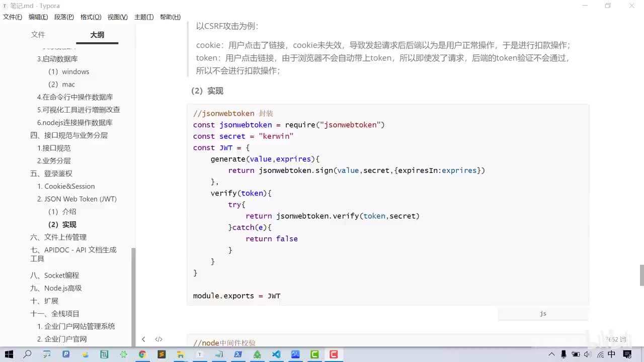
Task: Click the //node中间件校验 comment line
Action: (224, 343)
